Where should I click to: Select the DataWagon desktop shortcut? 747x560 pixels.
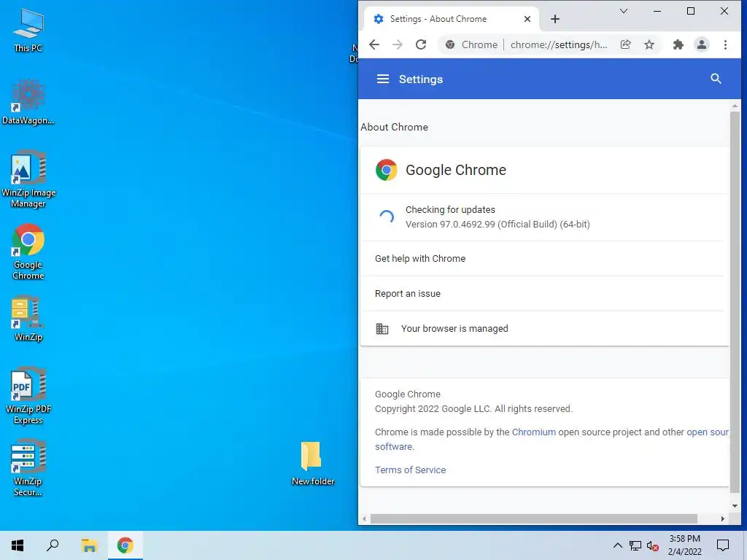28,102
